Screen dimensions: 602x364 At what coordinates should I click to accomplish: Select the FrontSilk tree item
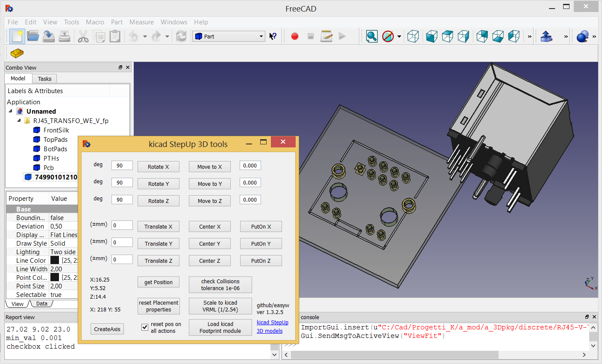(56, 130)
